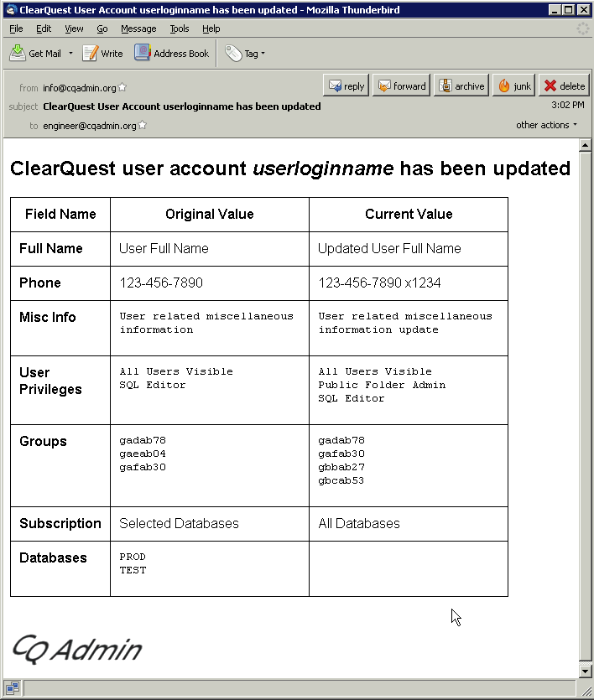Click the CQ Admin logo image

click(x=77, y=649)
